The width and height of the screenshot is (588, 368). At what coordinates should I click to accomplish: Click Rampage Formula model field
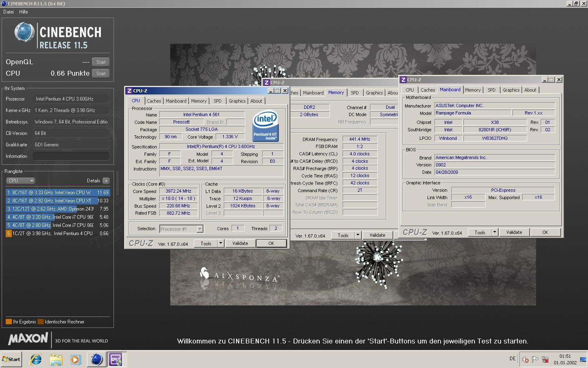473,113
